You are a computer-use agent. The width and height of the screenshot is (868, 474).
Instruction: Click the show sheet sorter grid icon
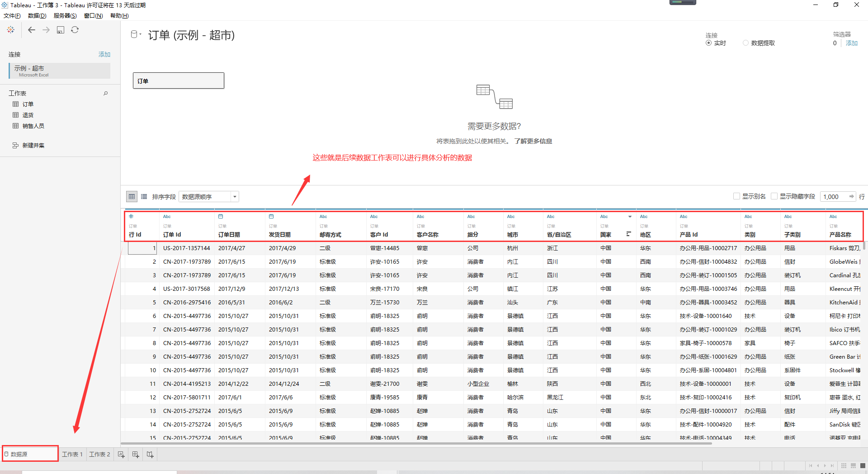844,465
